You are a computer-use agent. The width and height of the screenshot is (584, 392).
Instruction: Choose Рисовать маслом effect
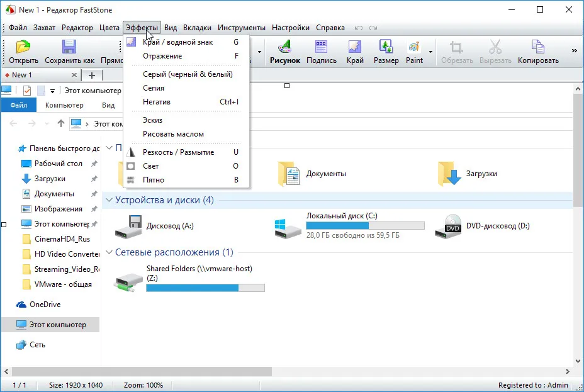click(186, 133)
